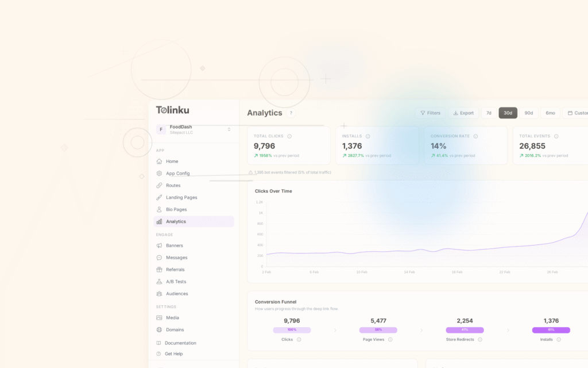Click the Analytics bar chart icon

point(159,221)
